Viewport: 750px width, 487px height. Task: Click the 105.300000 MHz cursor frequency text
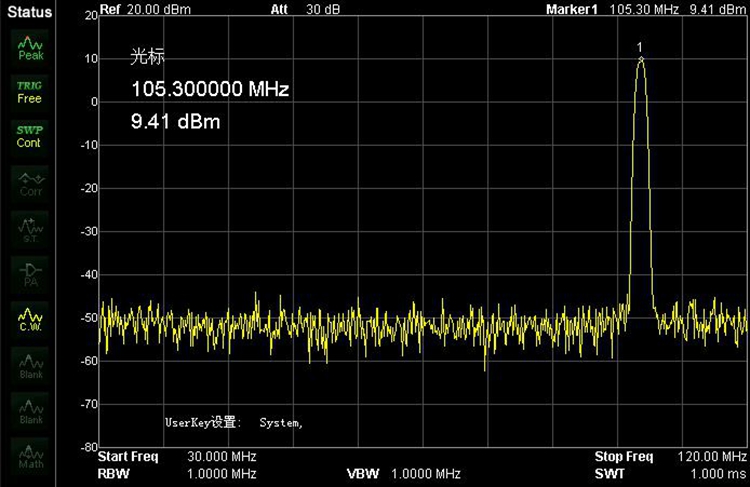(210, 90)
